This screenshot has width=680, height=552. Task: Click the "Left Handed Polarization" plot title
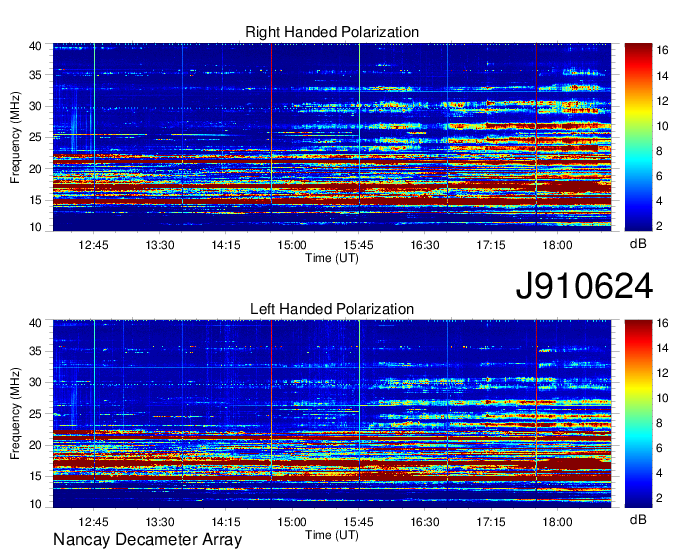(332, 309)
